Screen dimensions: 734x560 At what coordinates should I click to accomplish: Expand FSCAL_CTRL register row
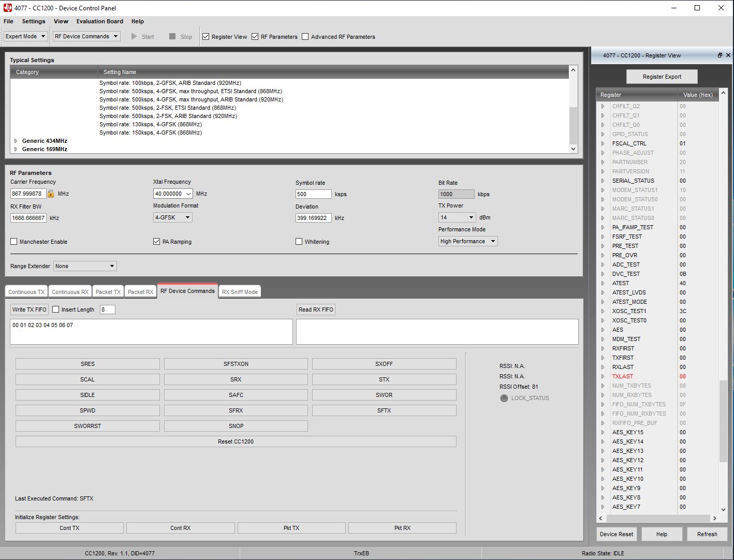point(603,143)
